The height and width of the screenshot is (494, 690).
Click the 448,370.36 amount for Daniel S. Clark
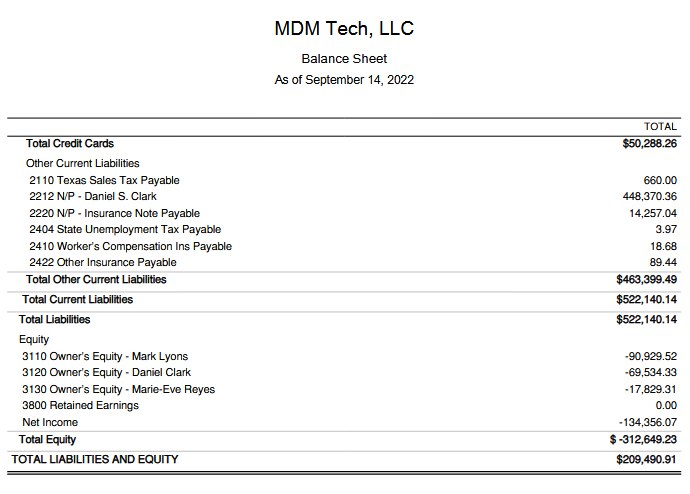click(649, 197)
